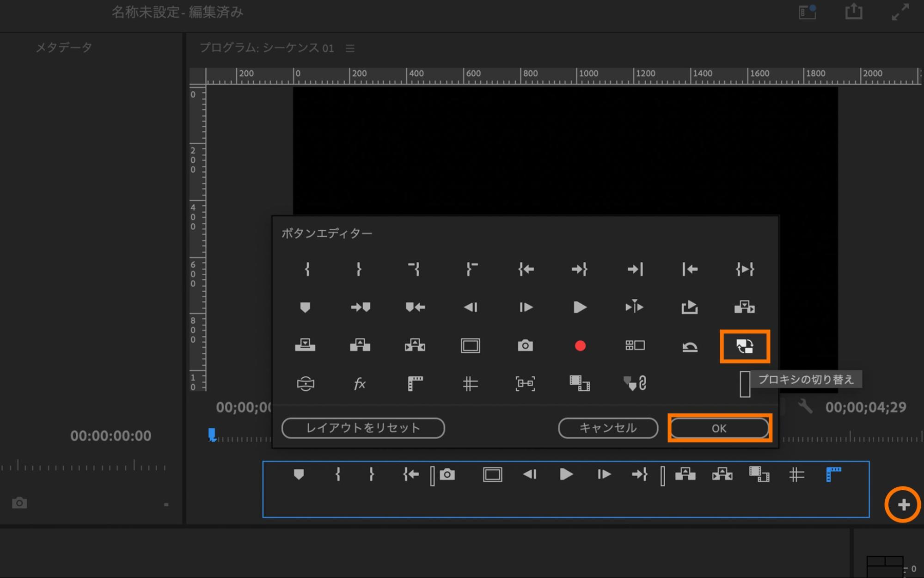This screenshot has height=578, width=924.
Task: Click the OK button in the button editor
Action: (x=719, y=428)
